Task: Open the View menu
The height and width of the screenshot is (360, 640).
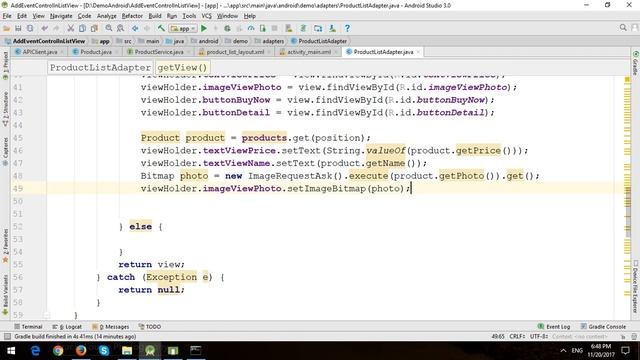Action: tap(38, 16)
